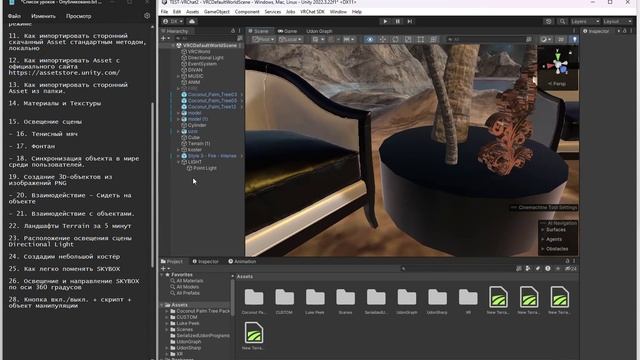640x360 pixels.
Task: Open the grid visibility dropdown in Scene toolbar
Action: [x=318, y=39]
